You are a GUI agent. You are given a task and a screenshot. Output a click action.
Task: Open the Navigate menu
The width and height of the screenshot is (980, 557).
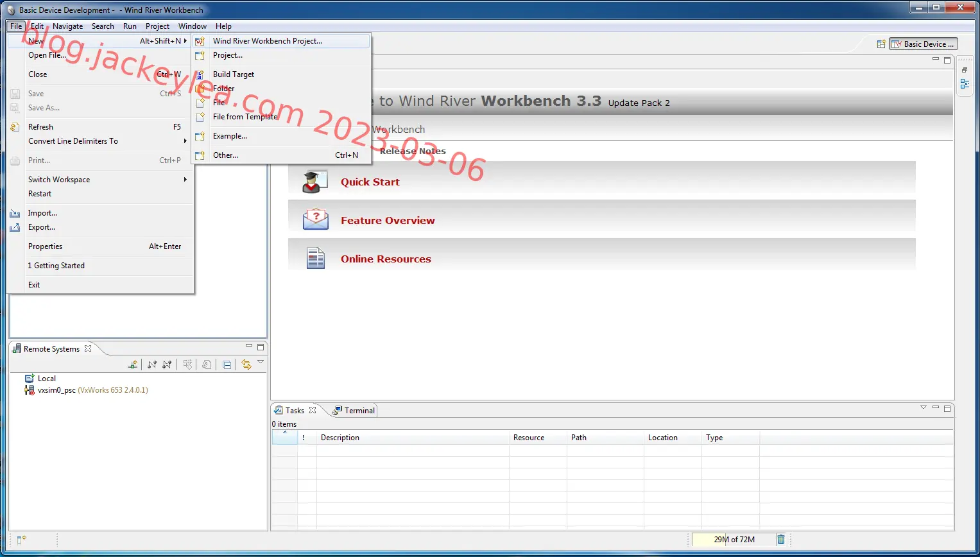(x=67, y=26)
